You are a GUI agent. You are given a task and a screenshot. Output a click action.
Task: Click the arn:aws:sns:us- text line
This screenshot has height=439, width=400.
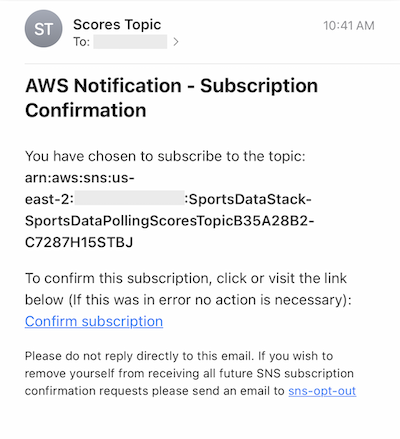tap(80, 178)
